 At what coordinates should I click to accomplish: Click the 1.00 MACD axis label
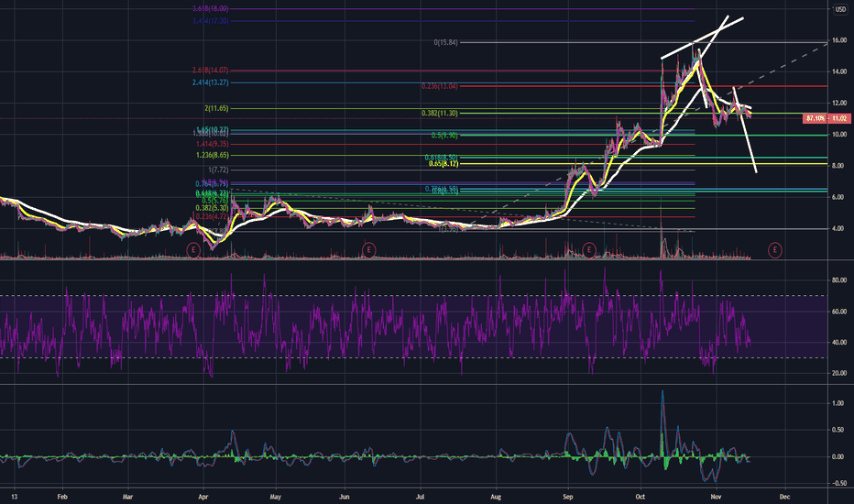[x=838, y=403]
